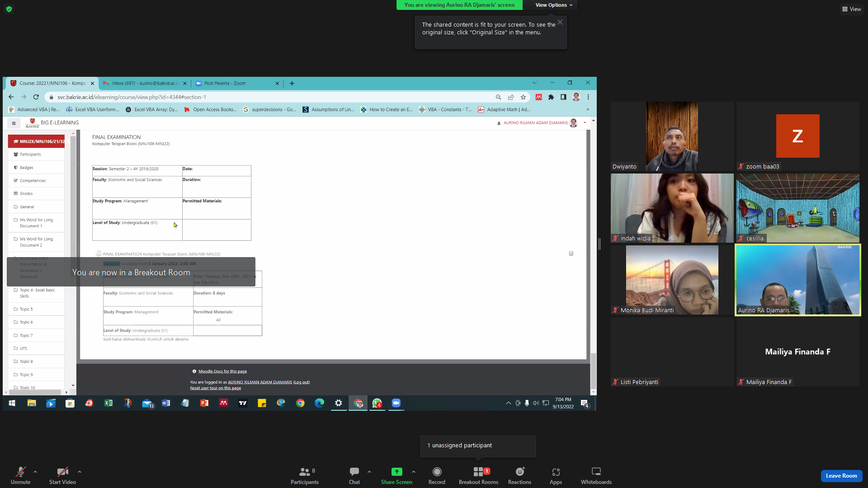Show more bookmarks with the overflow chevron
The width and height of the screenshot is (868, 488).
click(588, 109)
